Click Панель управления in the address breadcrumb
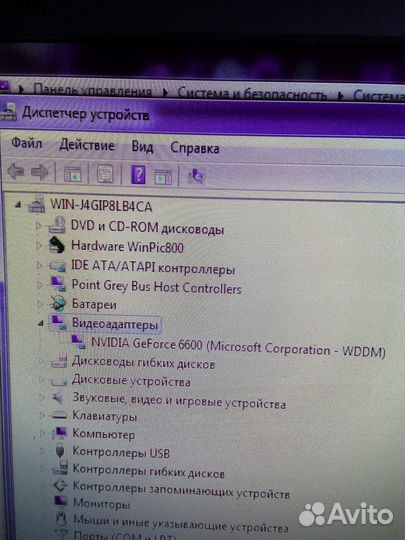The image size is (405, 540). pyautogui.click(x=92, y=90)
